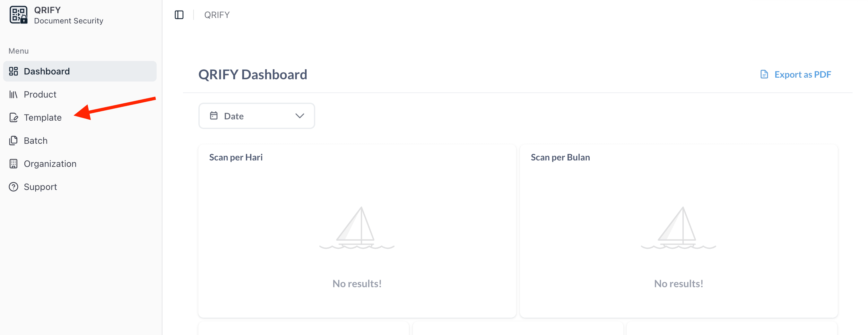Select Template from the Menu
The height and width of the screenshot is (335, 868).
pos(42,117)
